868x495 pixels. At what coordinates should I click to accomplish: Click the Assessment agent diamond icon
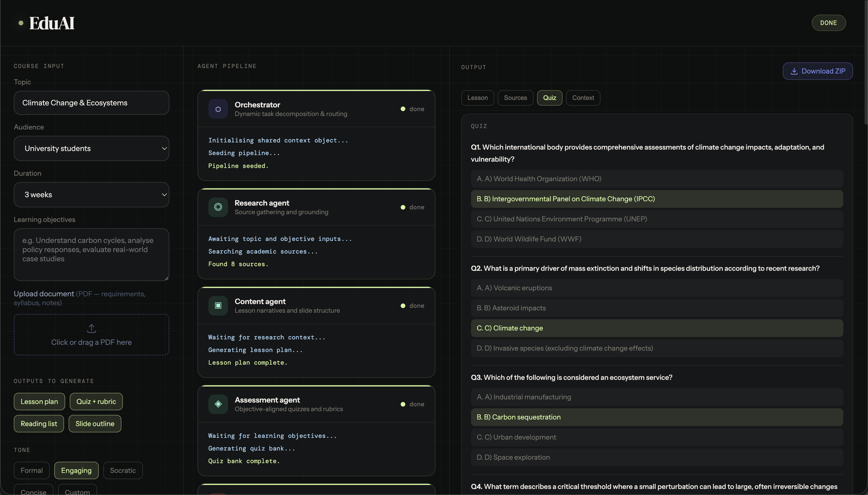click(x=218, y=404)
